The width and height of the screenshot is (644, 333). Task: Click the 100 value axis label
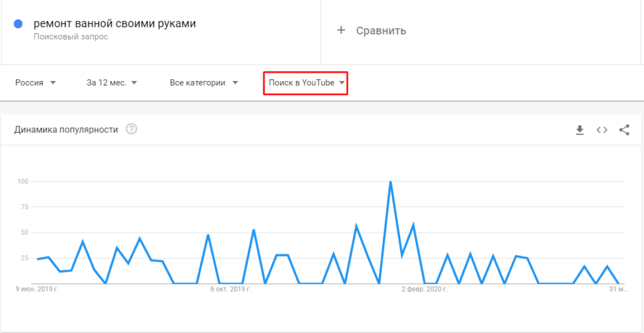pos(23,182)
